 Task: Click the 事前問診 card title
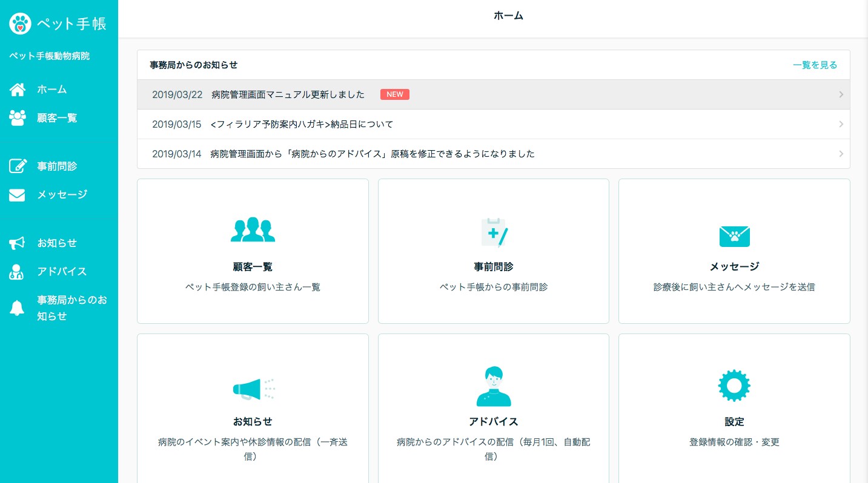click(x=494, y=266)
